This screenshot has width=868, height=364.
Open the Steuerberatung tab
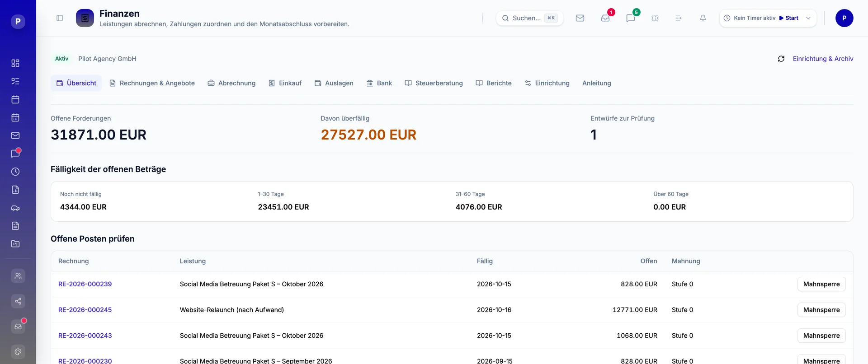tap(434, 83)
